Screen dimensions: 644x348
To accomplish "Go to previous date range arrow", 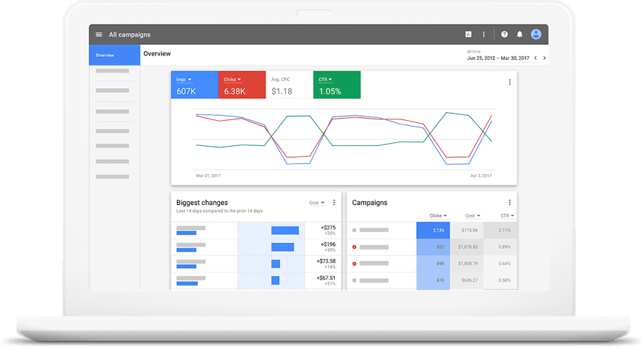I will coord(535,58).
